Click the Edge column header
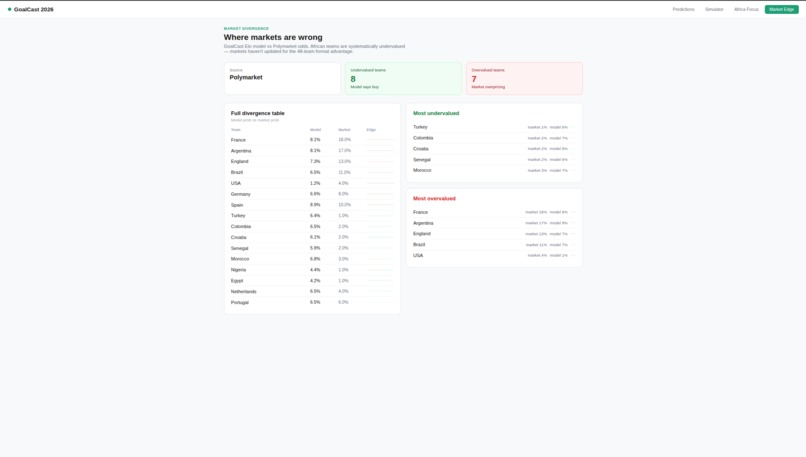The height and width of the screenshot is (457, 806). pos(371,130)
